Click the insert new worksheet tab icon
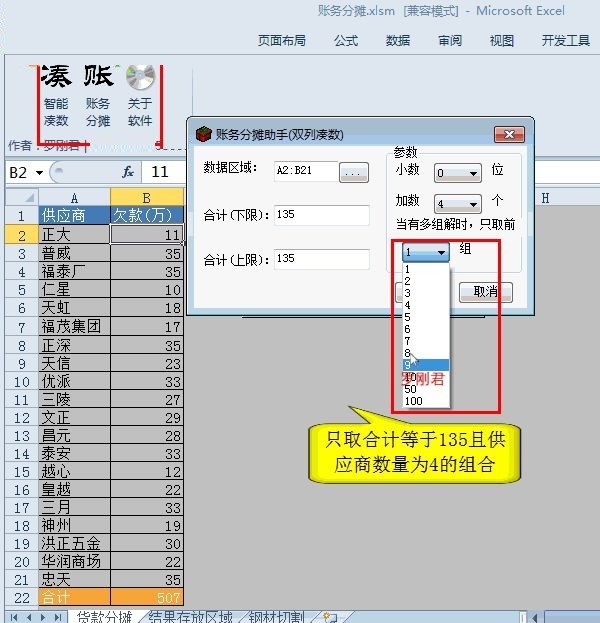 click(331, 617)
